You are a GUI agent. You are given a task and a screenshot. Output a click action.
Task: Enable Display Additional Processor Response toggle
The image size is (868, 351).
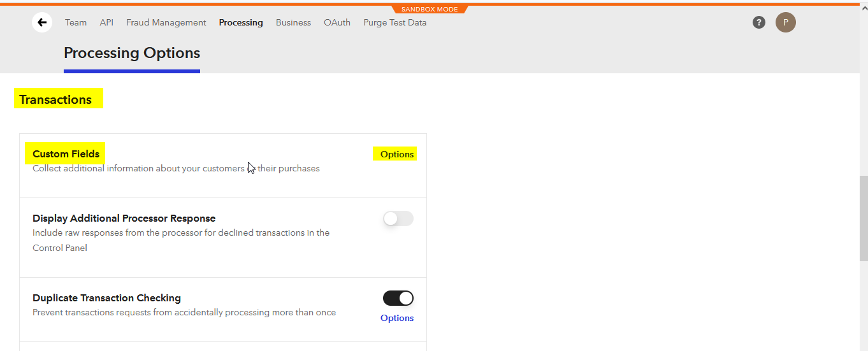tap(398, 218)
